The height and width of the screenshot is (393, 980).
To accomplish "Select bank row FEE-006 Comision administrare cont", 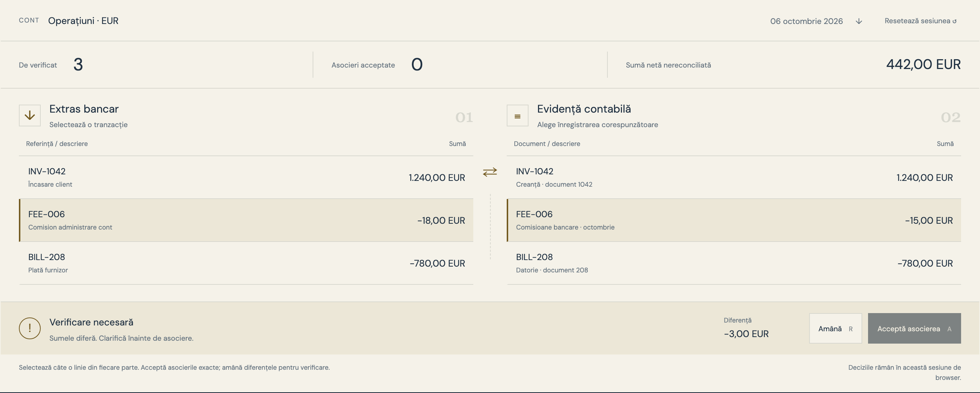I will click(x=246, y=220).
